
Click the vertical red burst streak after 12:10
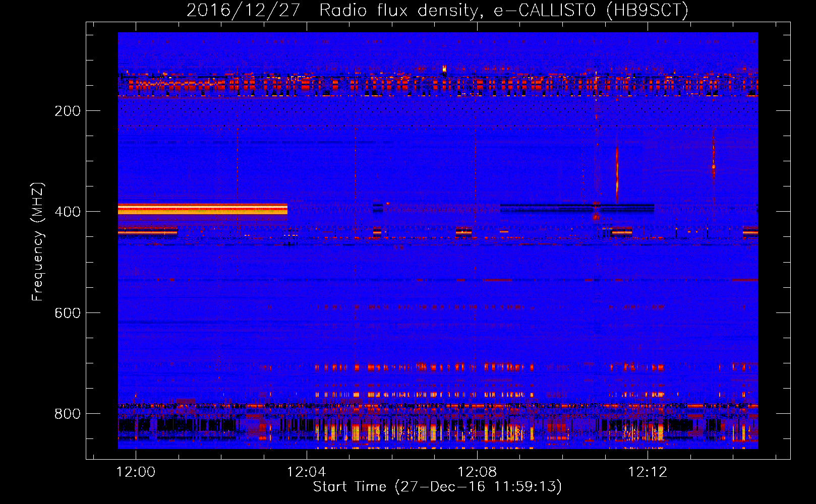click(x=617, y=174)
